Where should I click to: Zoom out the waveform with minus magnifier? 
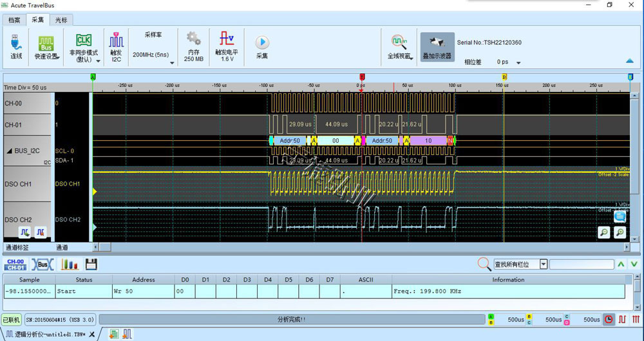coord(604,233)
